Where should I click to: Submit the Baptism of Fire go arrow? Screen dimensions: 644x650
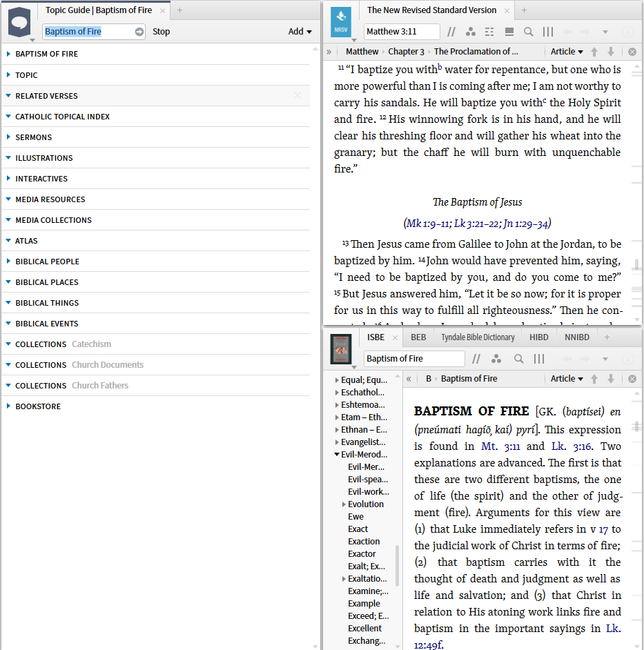coord(139,32)
